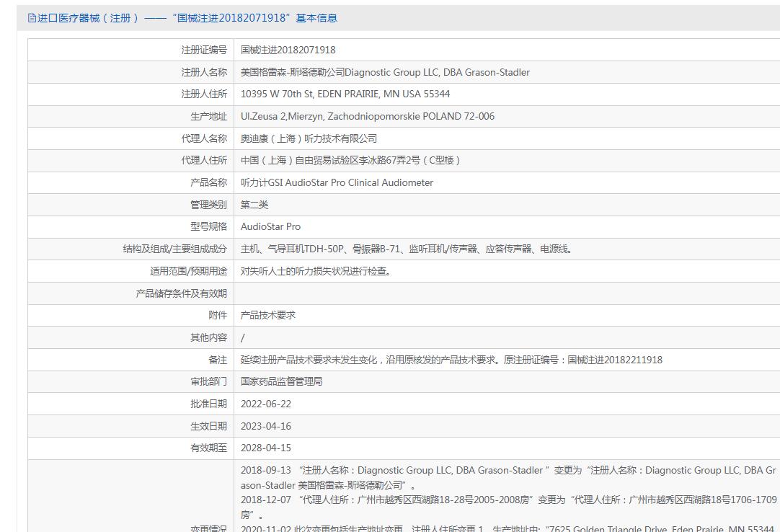780x532 pixels.
Task: Click the 适用范围/预期用途 label
Action: pyautogui.click(x=189, y=271)
